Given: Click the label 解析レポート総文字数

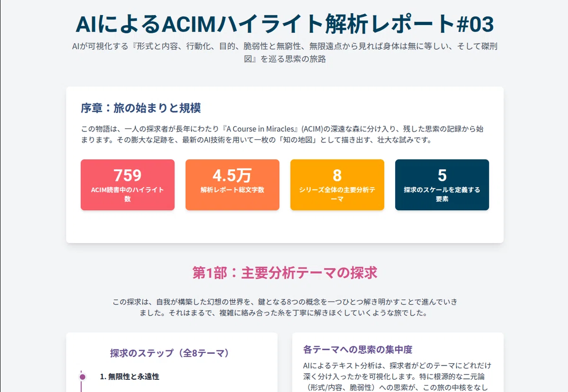Looking at the screenshot, I should [x=232, y=190].
